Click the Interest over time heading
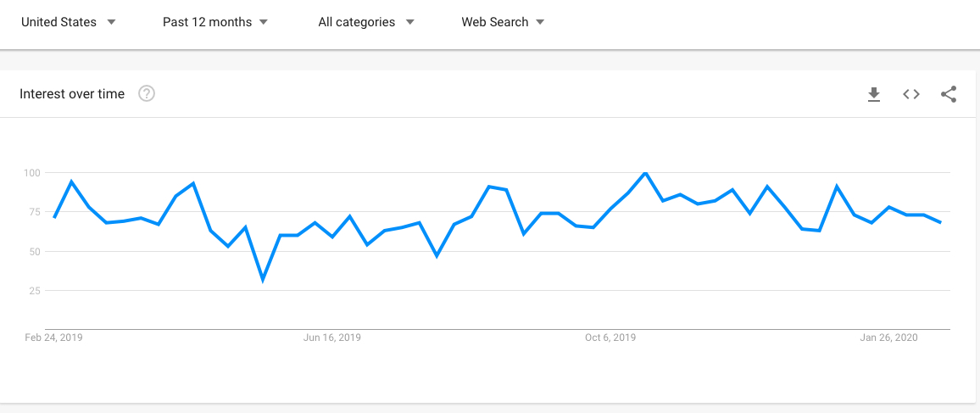The width and height of the screenshot is (980, 413). pos(72,94)
